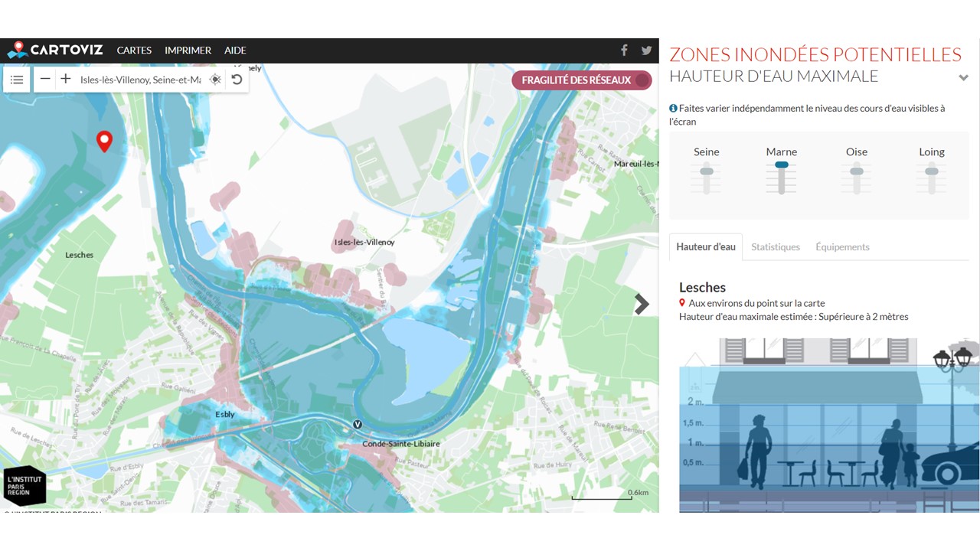Open the Cartes menu
980x551 pixels.
point(134,51)
